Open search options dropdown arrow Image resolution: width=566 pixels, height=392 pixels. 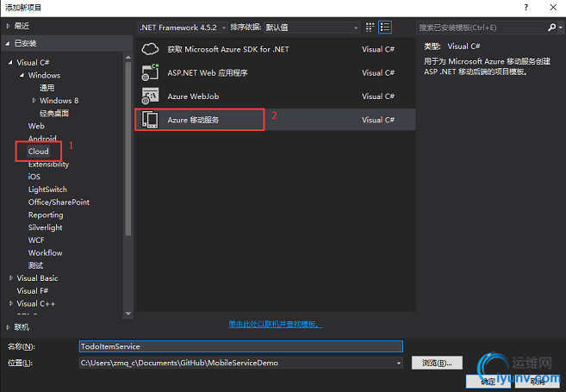click(x=560, y=28)
